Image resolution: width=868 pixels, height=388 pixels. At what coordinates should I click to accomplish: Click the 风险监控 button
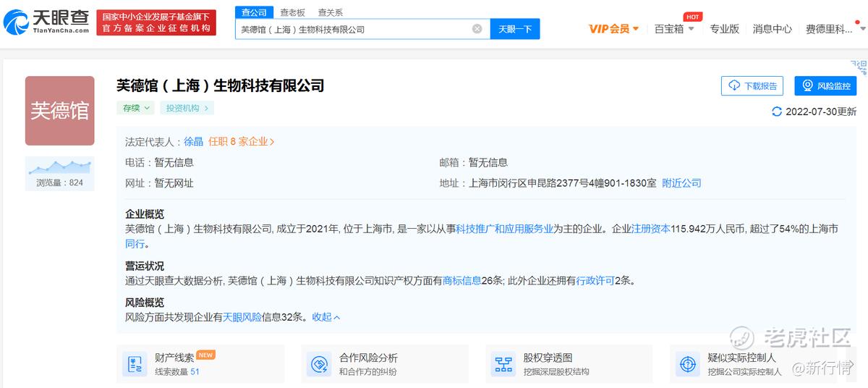coord(825,85)
